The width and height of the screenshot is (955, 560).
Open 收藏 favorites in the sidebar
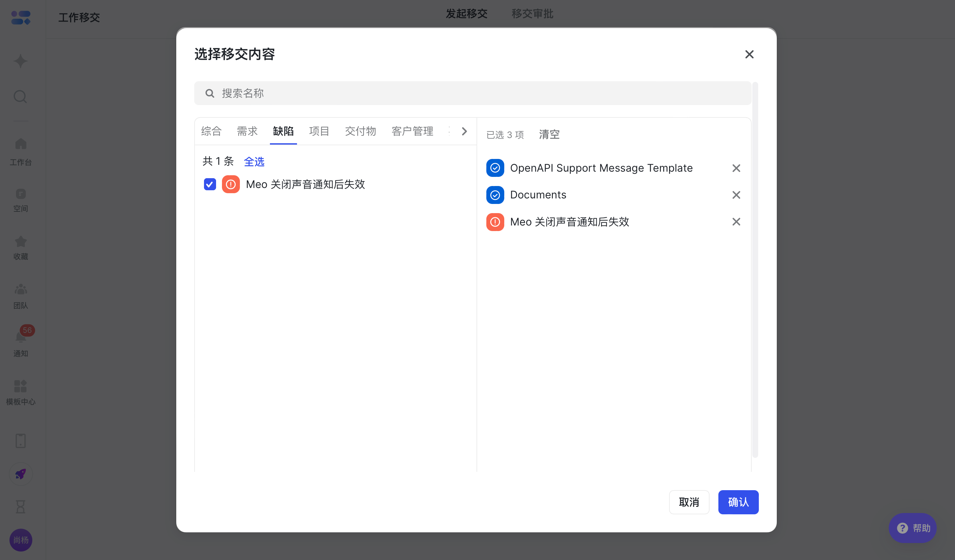(x=21, y=248)
